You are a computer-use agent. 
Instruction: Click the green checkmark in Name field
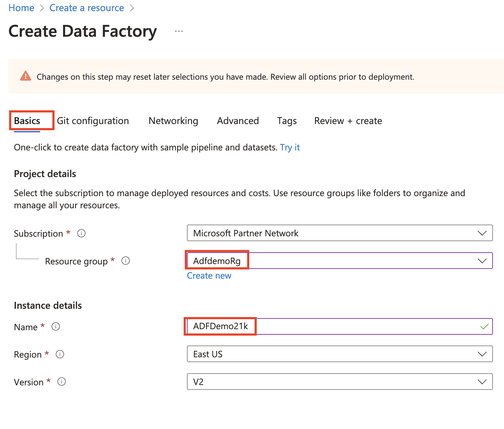pyautogui.click(x=484, y=326)
